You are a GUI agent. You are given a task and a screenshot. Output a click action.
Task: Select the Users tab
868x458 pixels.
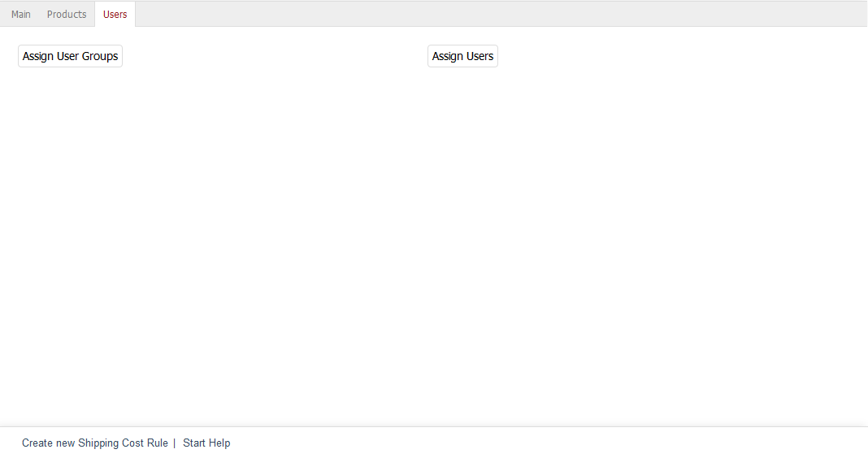click(x=115, y=15)
